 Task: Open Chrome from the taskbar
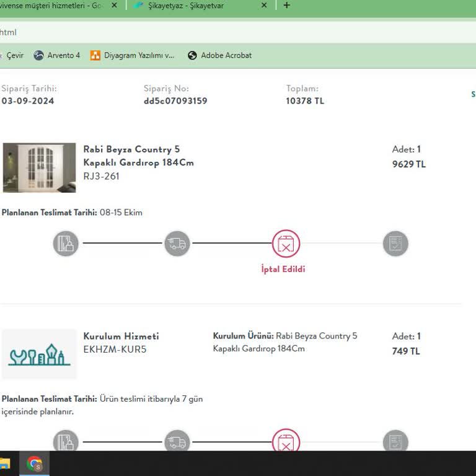tap(34, 464)
